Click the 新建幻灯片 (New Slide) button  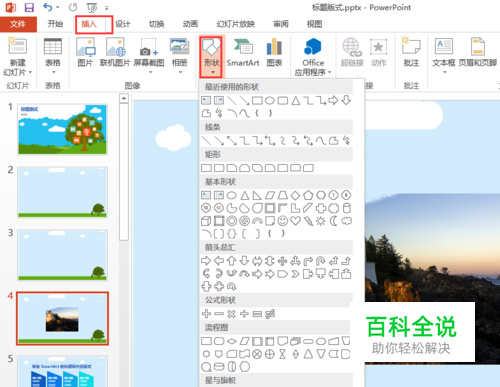18,57
